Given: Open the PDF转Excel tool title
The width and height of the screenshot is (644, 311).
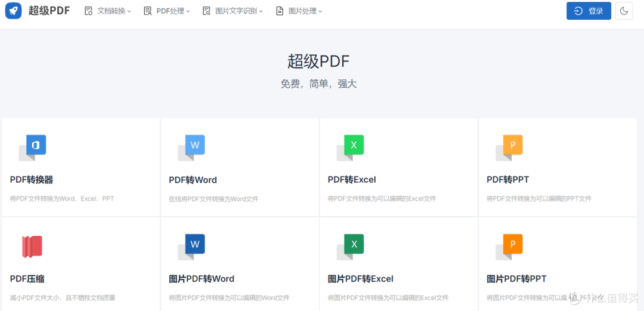Looking at the screenshot, I should [x=352, y=180].
